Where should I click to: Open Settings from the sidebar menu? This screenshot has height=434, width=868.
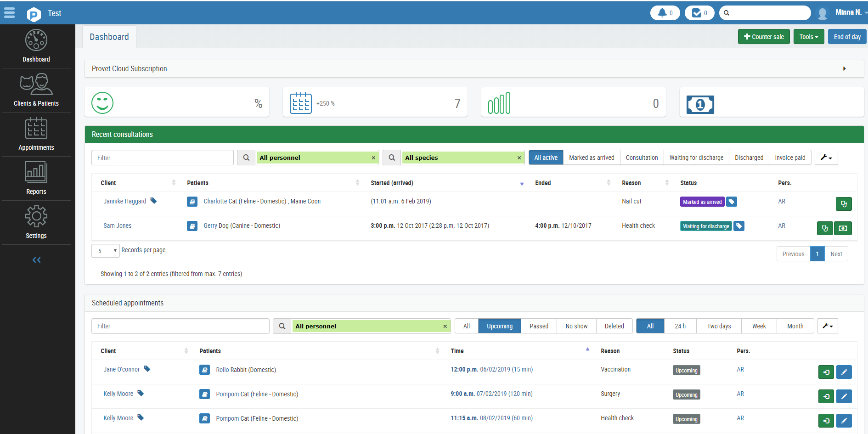point(36,223)
